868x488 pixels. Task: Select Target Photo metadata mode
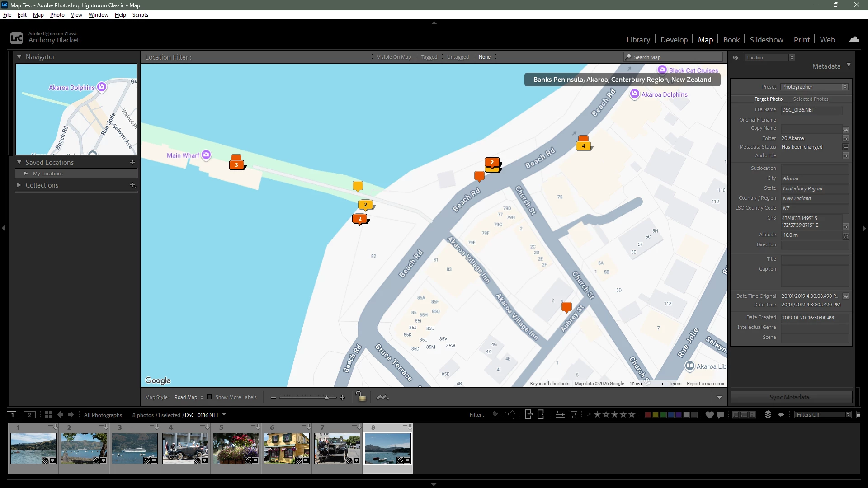click(x=769, y=99)
